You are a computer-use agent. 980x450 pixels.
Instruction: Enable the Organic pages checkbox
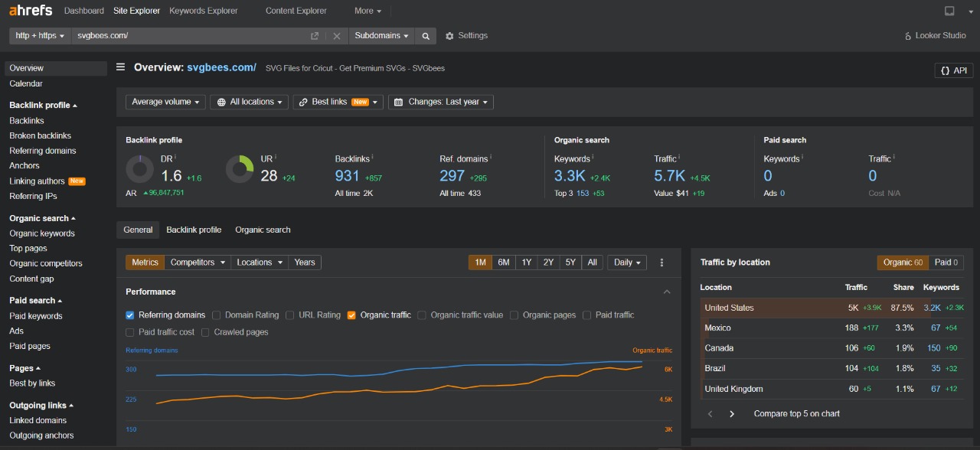pyautogui.click(x=514, y=315)
